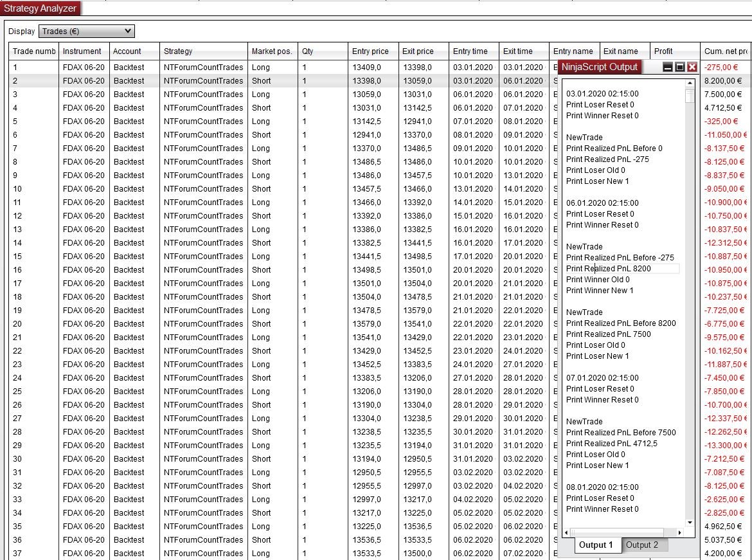752x560 pixels.
Task: Click output timestamp '03.01.2020 02:15:00'
Action: [x=602, y=94]
